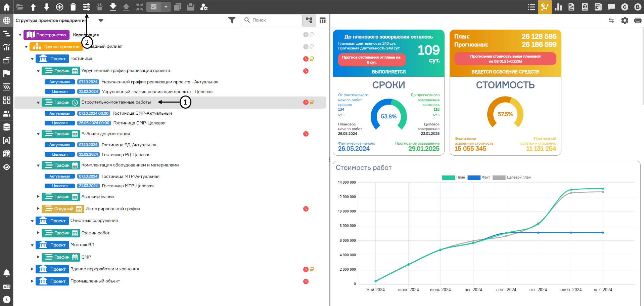Click the circled B toolbar icon
Viewport: 644px width, 306px height.
point(638,7)
